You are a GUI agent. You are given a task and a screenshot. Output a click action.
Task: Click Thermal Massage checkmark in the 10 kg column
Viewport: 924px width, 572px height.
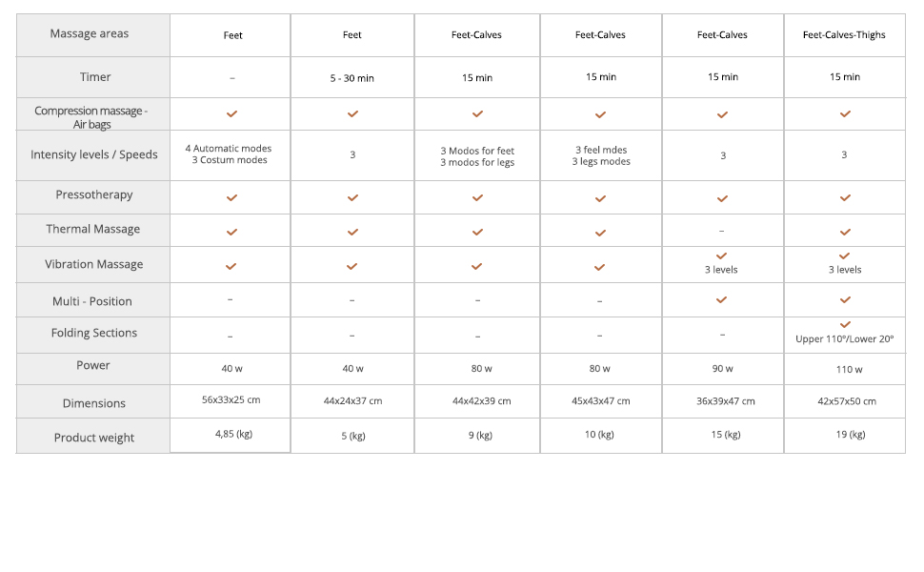600,232
